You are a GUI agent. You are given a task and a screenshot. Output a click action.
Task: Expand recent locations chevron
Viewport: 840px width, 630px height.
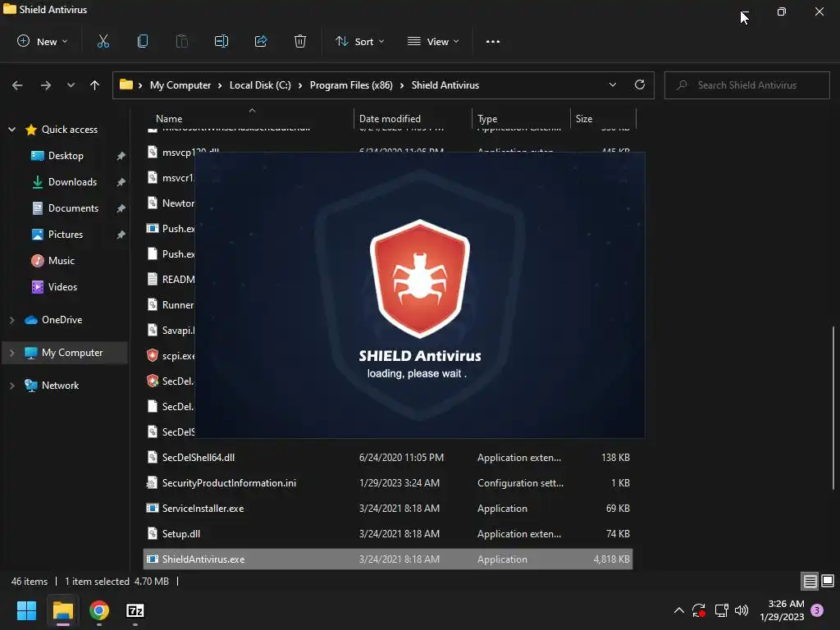click(71, 85)
